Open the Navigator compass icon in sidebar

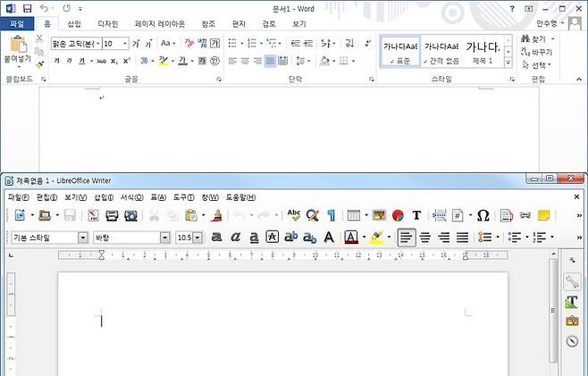572,341
